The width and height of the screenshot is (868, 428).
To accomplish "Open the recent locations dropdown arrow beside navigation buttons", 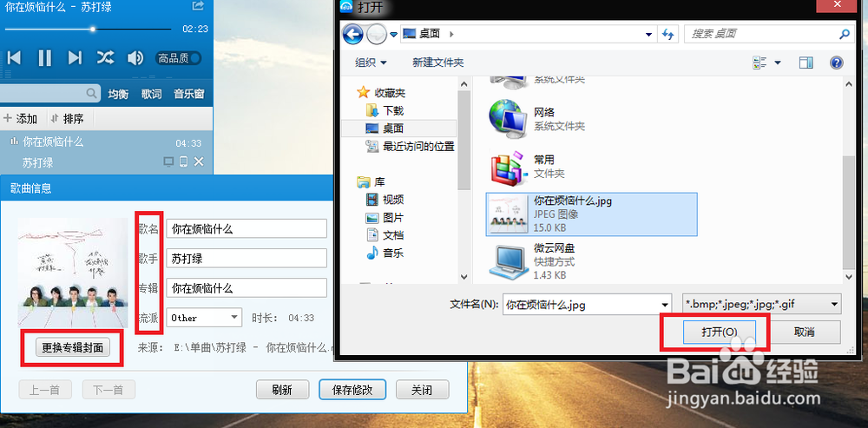I will tap(393, 35).
